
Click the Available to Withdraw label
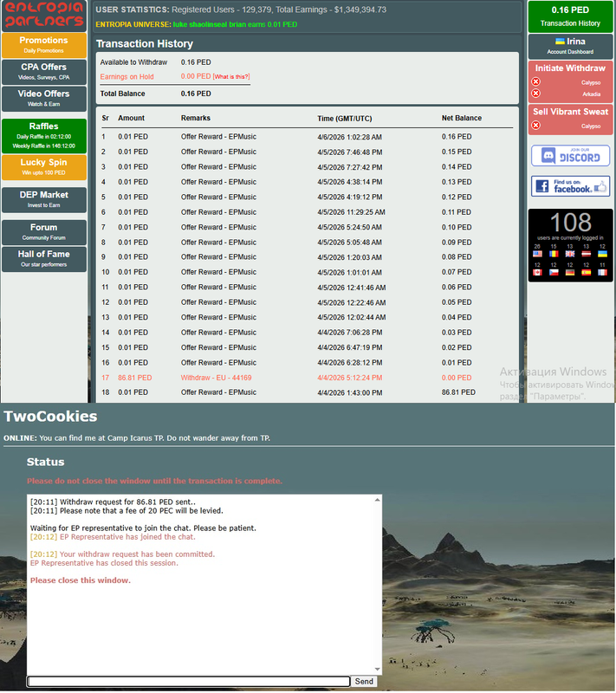coord(133,62)
